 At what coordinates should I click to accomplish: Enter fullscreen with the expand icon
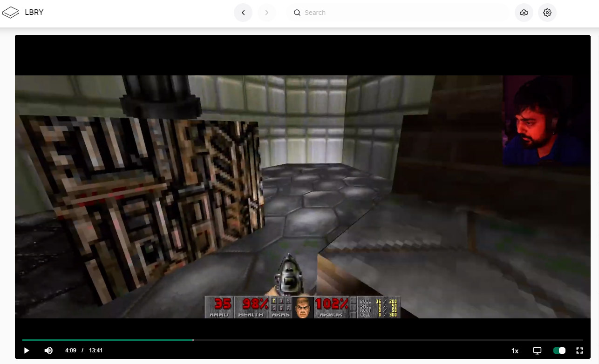[x=580, y=351]
